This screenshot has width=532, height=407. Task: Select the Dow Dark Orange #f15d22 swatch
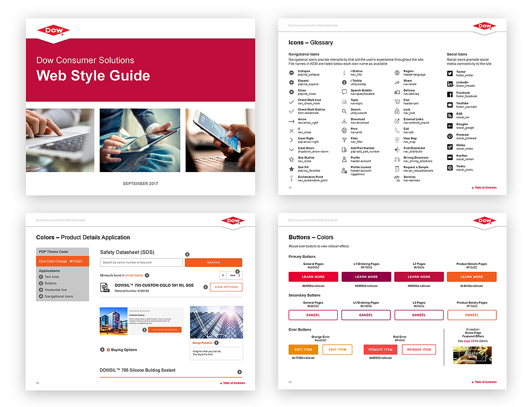(x=62, y=261)
